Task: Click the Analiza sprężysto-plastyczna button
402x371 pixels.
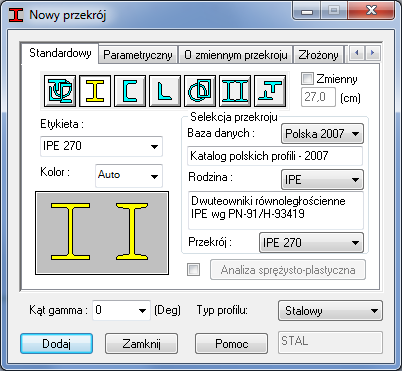Action: (288, 270)
